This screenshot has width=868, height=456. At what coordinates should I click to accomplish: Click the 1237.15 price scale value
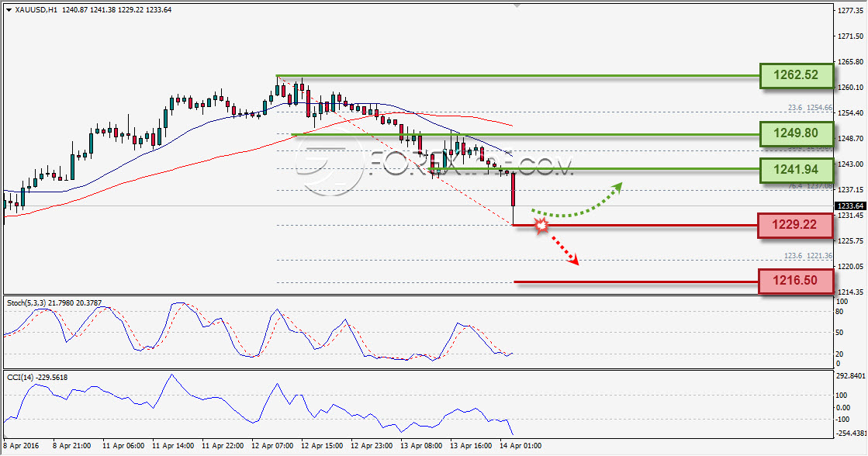click(x=851, y=189)
